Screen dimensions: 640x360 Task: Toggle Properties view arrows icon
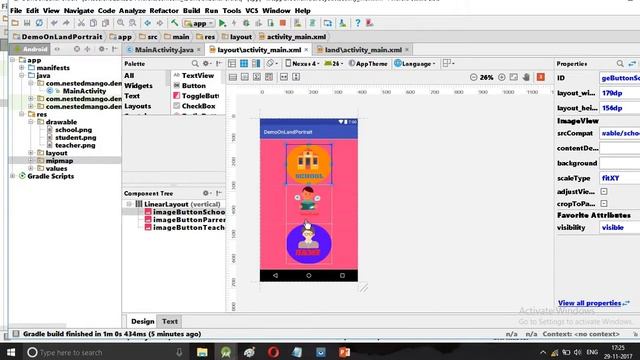(x=632, y=64)
